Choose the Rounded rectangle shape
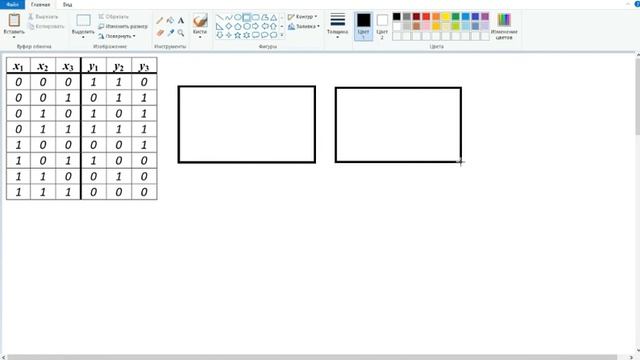 [x=256, y=18]
